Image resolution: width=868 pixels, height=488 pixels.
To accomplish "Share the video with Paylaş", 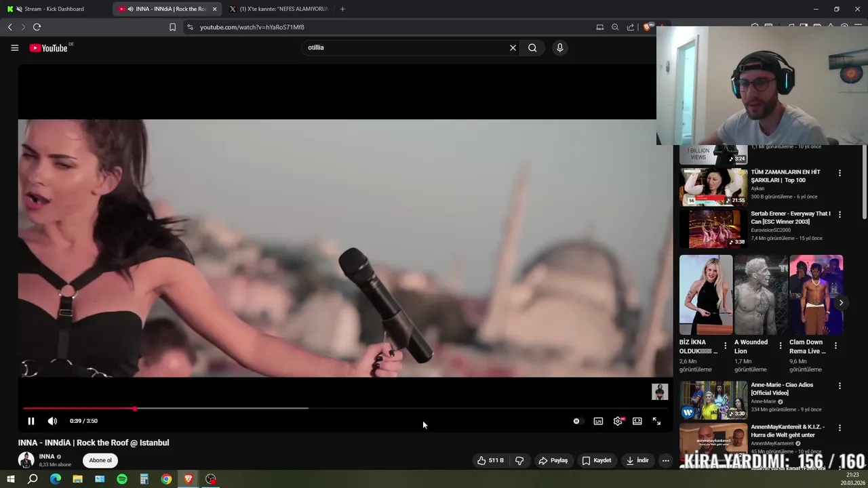I will [x=553, y=460].
